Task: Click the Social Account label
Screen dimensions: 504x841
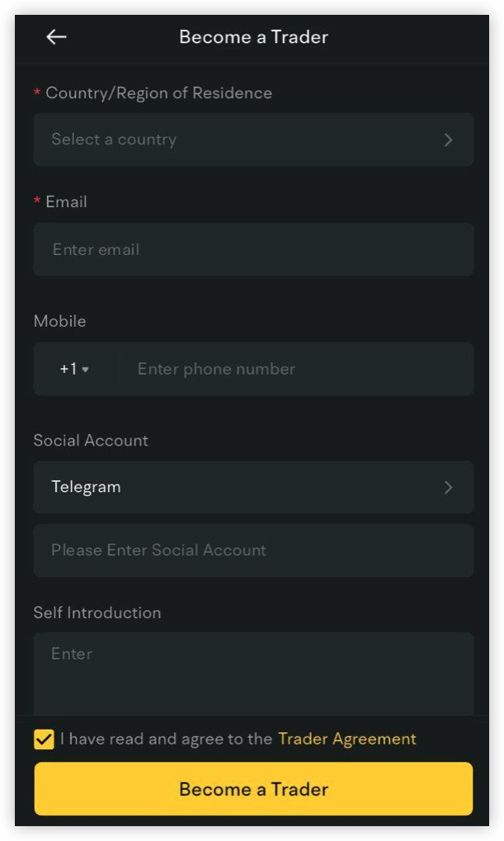Action: point(91,441)
